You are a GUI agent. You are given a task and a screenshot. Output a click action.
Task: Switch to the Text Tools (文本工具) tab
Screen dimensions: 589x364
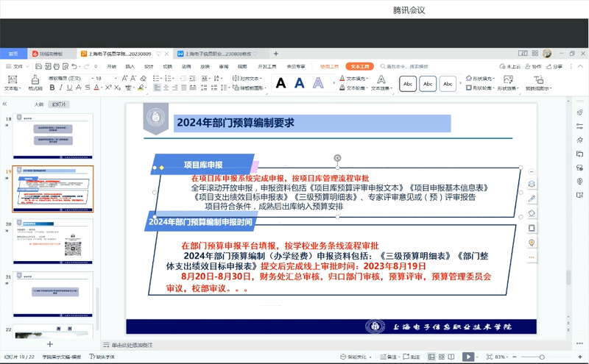(x=361, y=66)
